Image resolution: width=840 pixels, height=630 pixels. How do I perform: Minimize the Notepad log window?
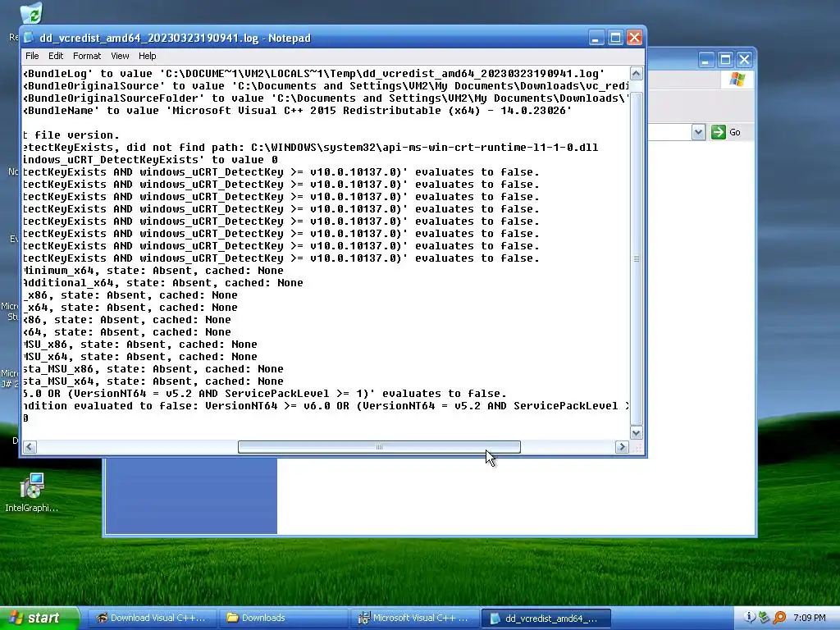point(596,38)
